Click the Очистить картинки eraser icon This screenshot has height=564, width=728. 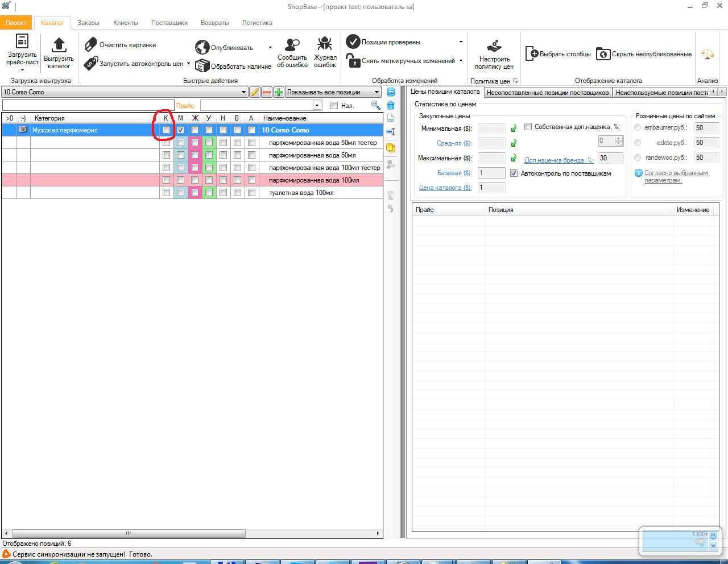pyautogui.click(x=91, y=44)
